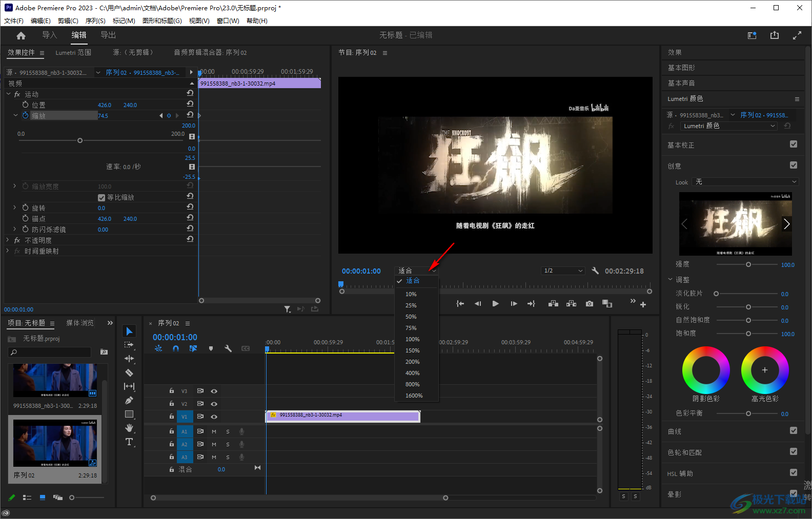Screen dimensions: 812x519
Task: Toggle nest-or-individual-clips insert icon
Action: click(x=158, y=348)
